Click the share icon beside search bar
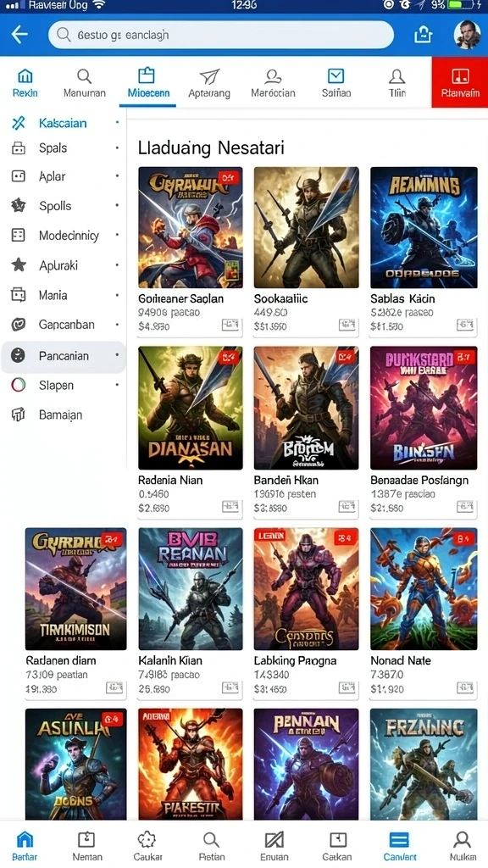This screenshot has width=488, height=868. (x=423, y=35)
